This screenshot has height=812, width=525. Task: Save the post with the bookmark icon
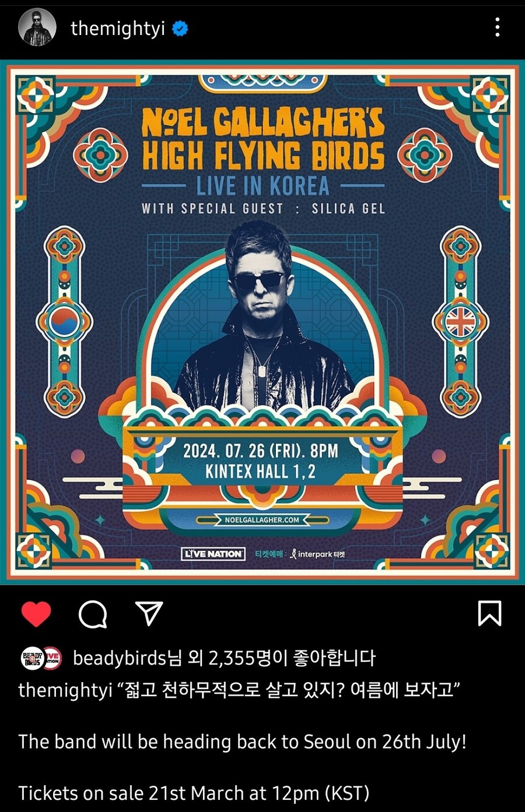[x=489, y=613]
